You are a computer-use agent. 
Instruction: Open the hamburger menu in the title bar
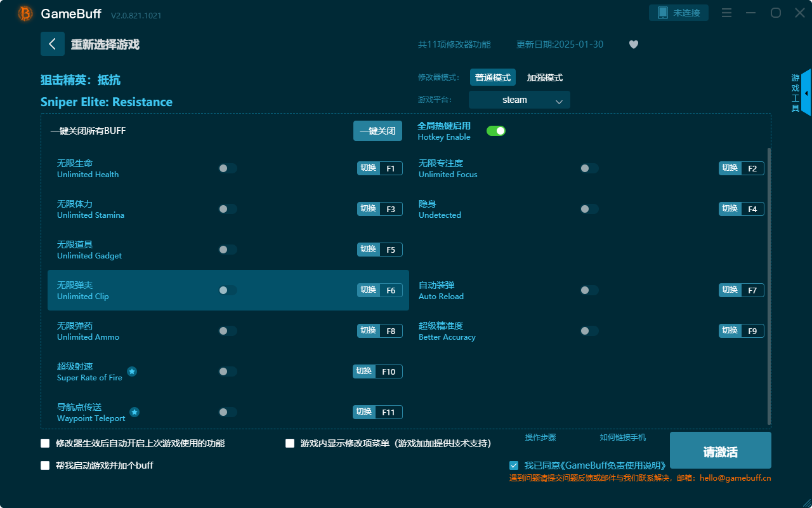tap(726, 12)
